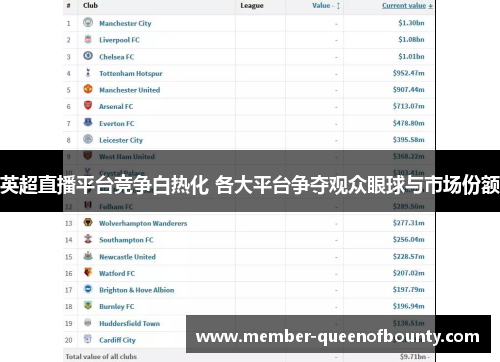Viewport: 500px width, 362px height.
Task: Click the Leicester City crest icon
Action: [x=88, y=139]
